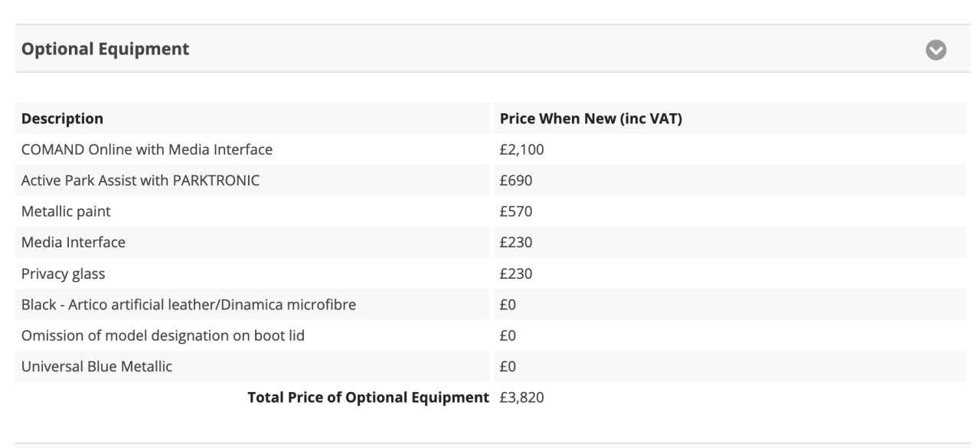Select Omission of model designation row
The height and width of the screenshot is (448, 980).
click(x=490, y=335)
